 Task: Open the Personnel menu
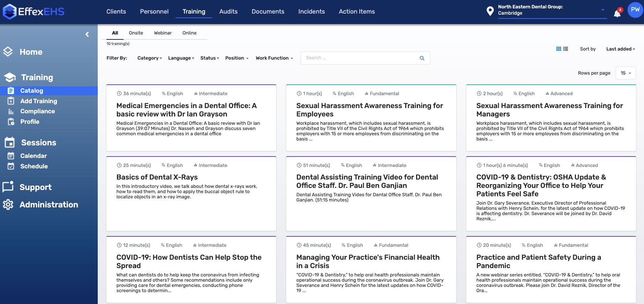click(x=154, y=12)
